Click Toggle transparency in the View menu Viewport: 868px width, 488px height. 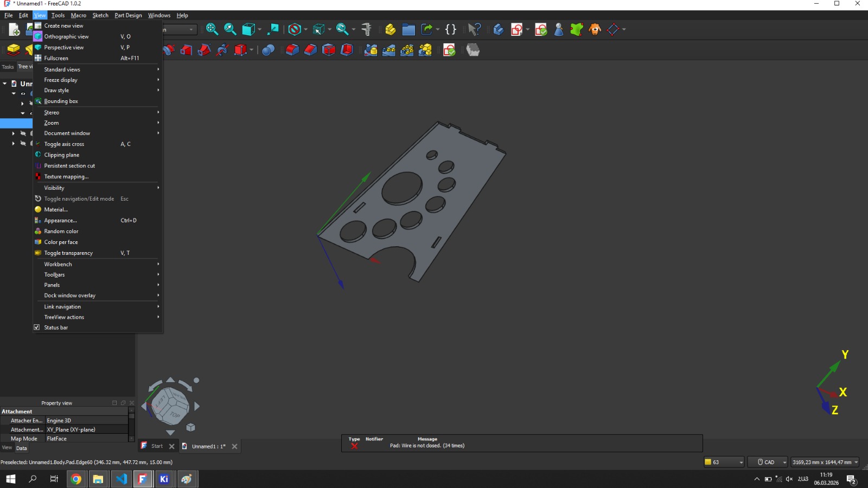pyautogui.click(x=68, y=253)
